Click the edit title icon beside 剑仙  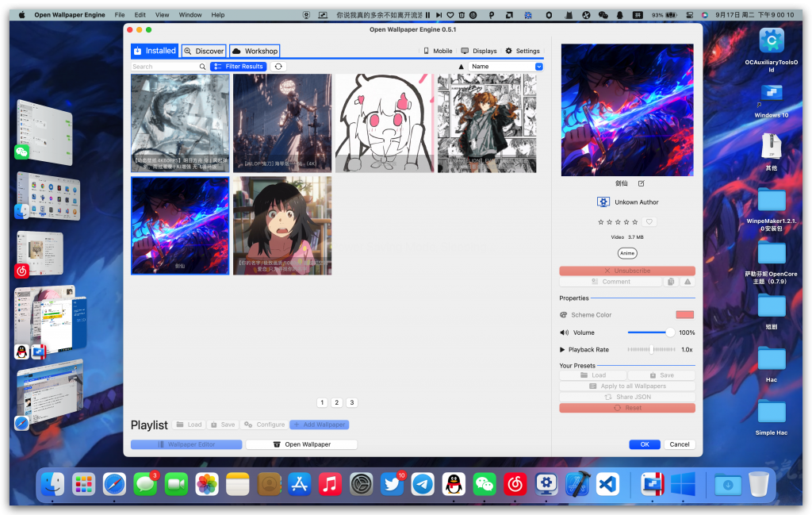(x=641, y=183)
